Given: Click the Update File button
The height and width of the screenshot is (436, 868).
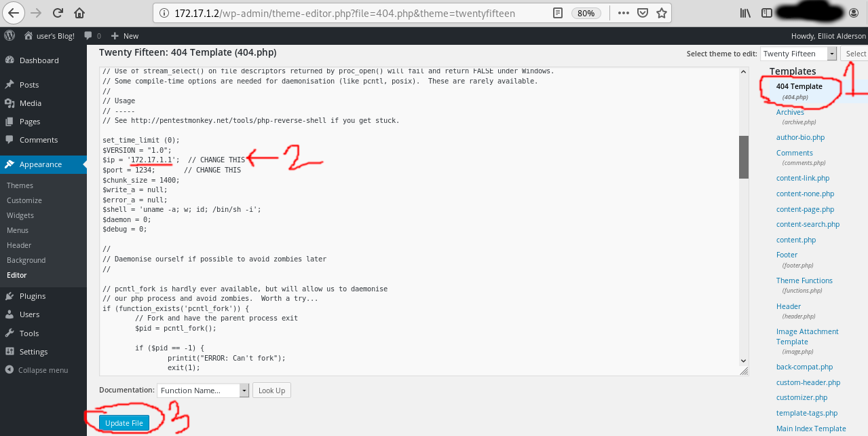Looking at the screenshot, I should (x=124, y=423).
